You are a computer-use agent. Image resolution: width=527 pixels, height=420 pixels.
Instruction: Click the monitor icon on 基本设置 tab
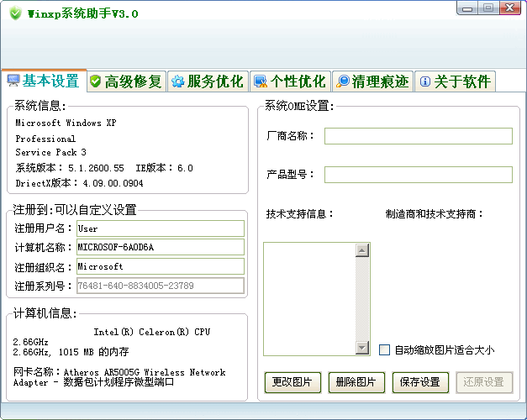coord(13,81)
